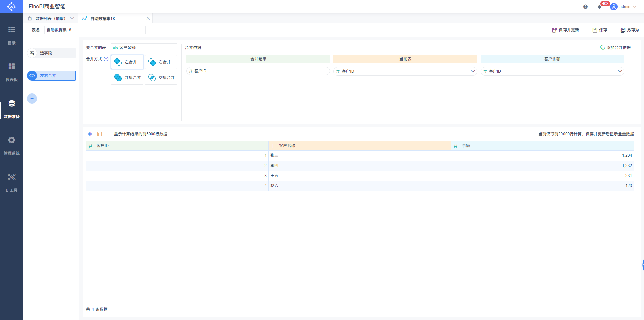The width and height of the screenshot is (644, 320).
Task: Click the xls icon of 客户余额 table
Action: coord(115,48)
